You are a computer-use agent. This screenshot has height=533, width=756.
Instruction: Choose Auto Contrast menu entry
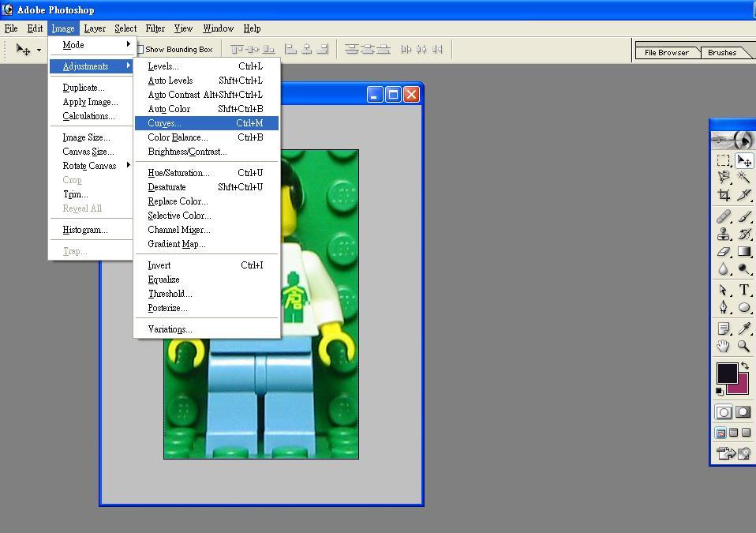pos(206,95)
